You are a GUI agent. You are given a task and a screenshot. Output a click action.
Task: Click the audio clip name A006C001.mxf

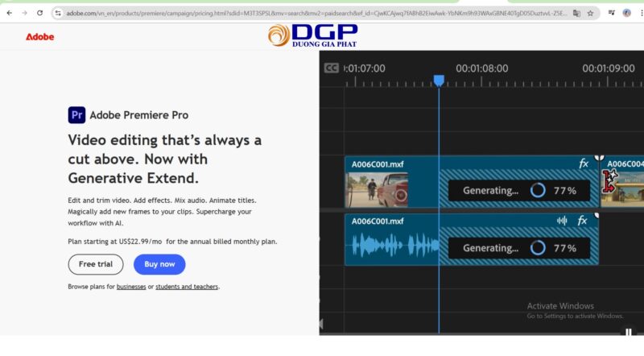coord(378,221)
